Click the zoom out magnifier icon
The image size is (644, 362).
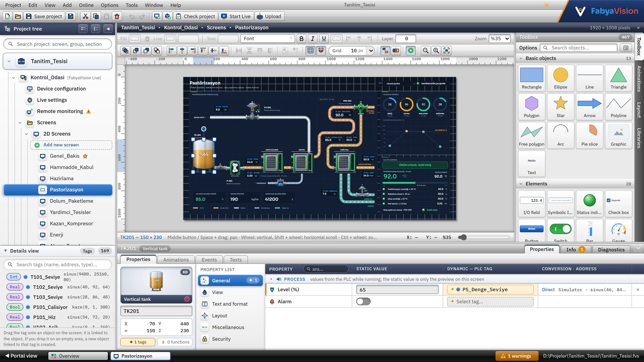(x=425, y=50)
